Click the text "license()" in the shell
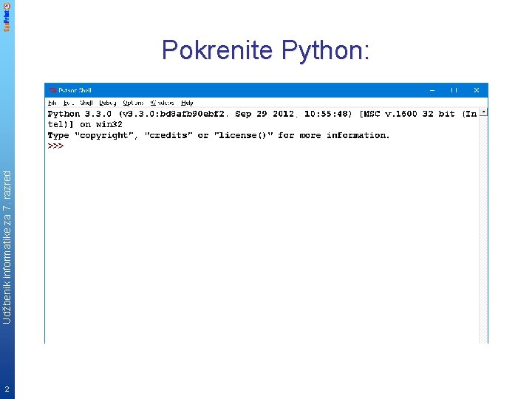The image size is (532, 399). [x=243, y=135]
